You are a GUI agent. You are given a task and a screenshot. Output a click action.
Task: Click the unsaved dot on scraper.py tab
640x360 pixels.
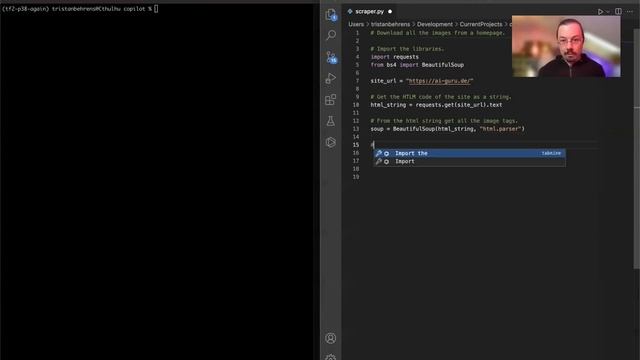tap(390, 11)
